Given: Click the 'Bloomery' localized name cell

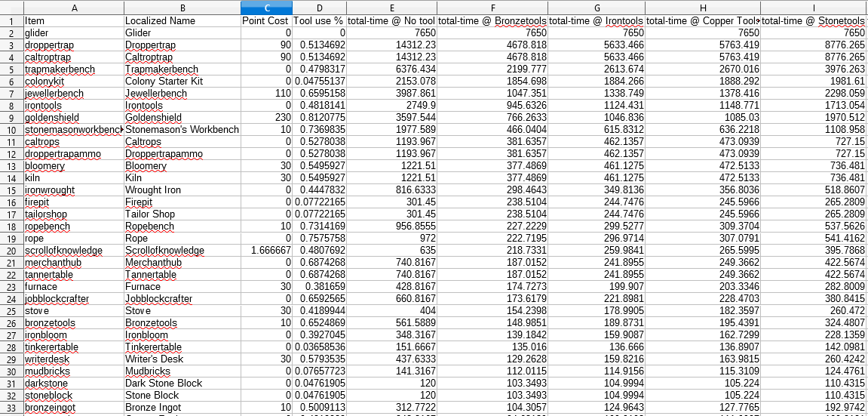Looking at the screenshot, I should 182,165.
